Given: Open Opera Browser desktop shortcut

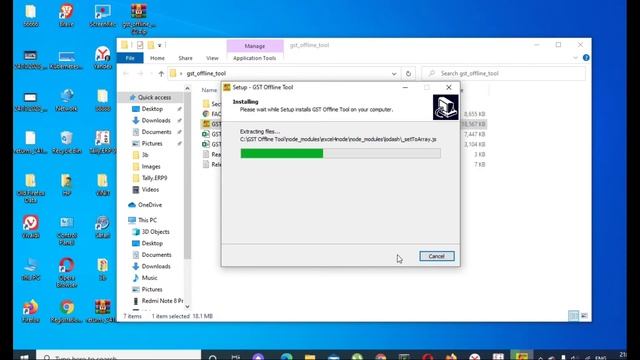Looking at the screenshot, I should point(67,273).
